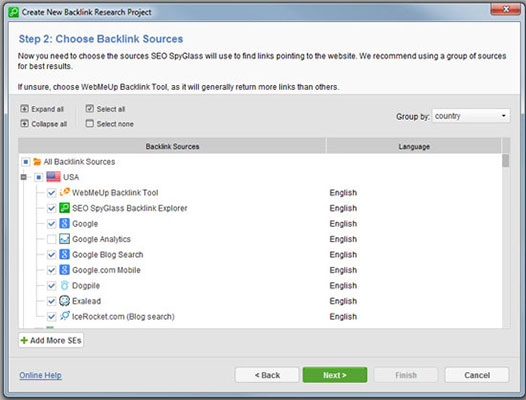Click the Language column header
The image size is (526, 400).
click(414, 146)
